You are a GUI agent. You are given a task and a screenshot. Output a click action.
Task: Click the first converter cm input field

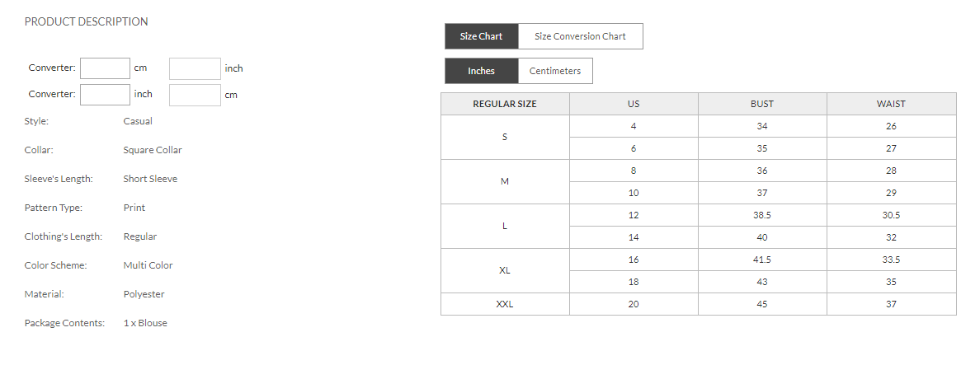coord(105,68)
